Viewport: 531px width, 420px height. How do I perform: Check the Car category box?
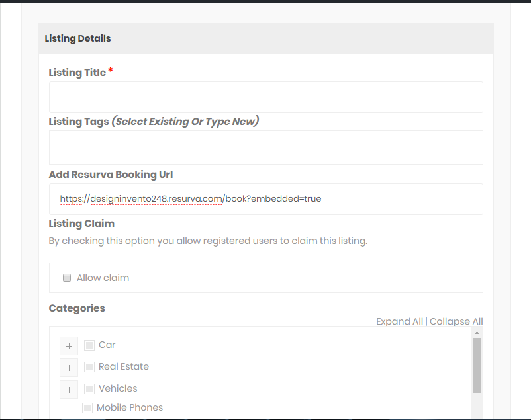click(89, 345)
